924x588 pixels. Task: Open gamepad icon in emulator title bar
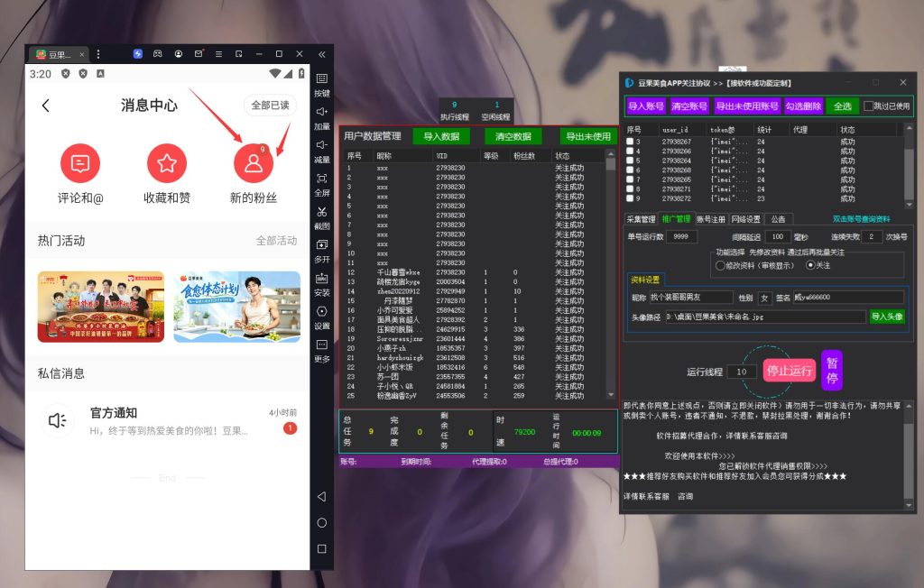click(158, 53)
